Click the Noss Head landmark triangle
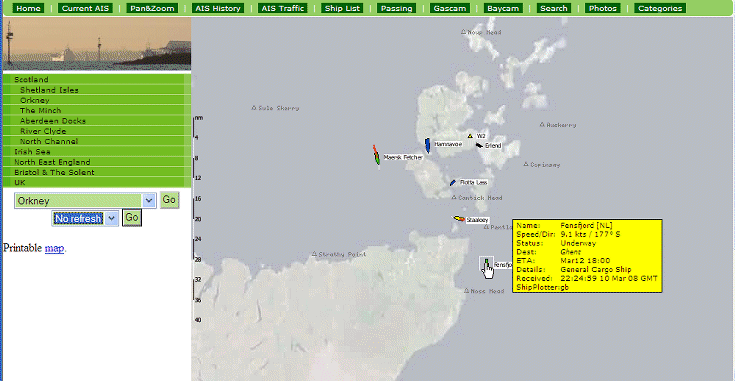The width and height of the screenshot is (735, 381). (466, 291)
